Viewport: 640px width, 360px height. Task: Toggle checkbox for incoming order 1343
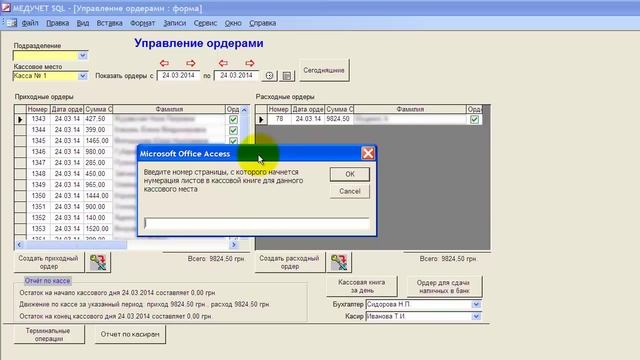233,119
